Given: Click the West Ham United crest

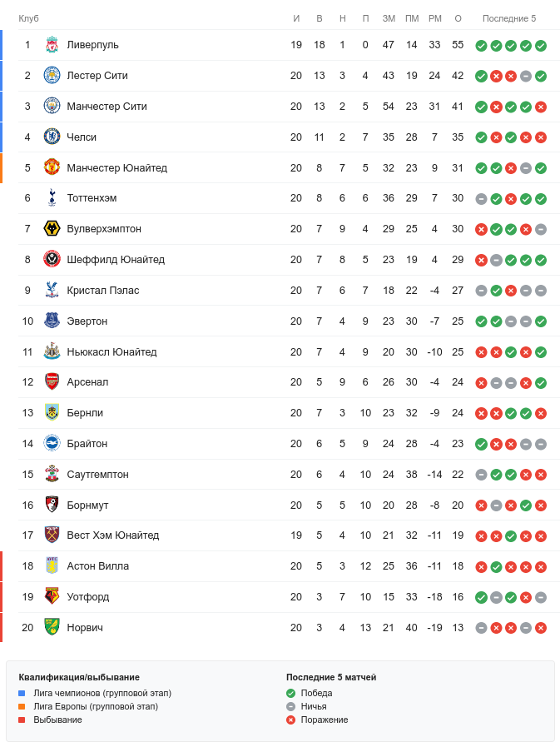Looking at the screenshot, I should tap(52, 535).
